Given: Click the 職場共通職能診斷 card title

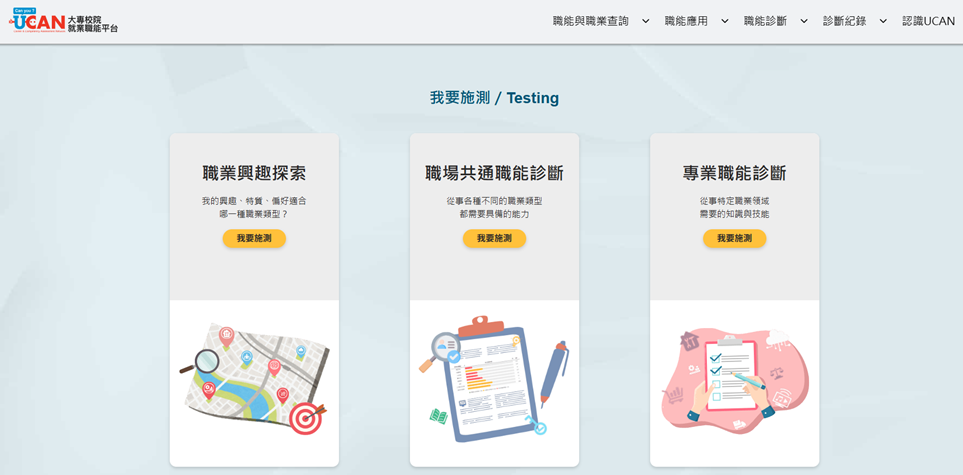Looking at the screenshot, I should pos(494,173).
